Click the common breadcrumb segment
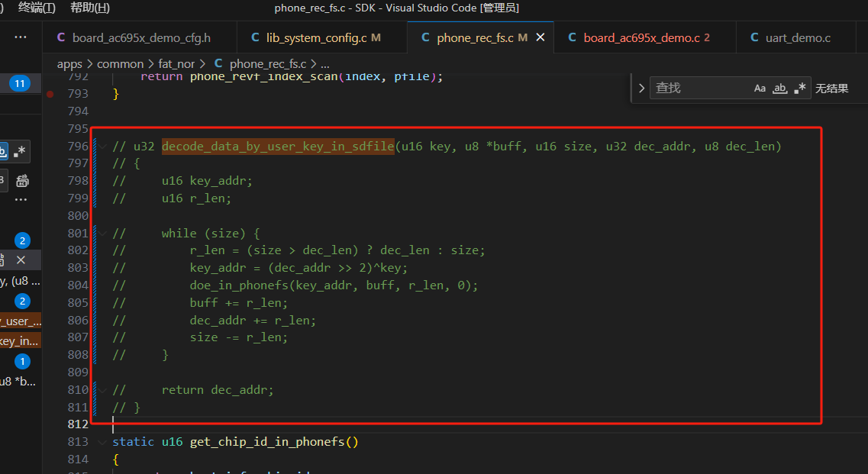This screenshot has height=474, width=868. pos(120,64)
